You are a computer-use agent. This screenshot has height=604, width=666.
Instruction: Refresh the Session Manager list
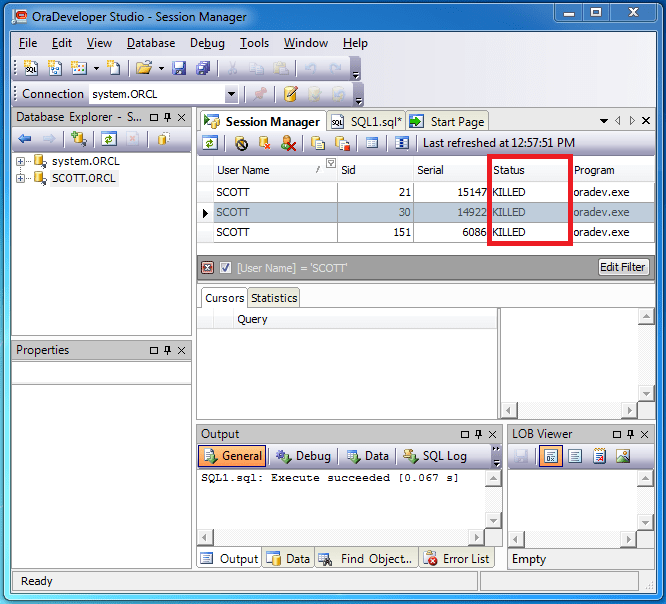210,143
